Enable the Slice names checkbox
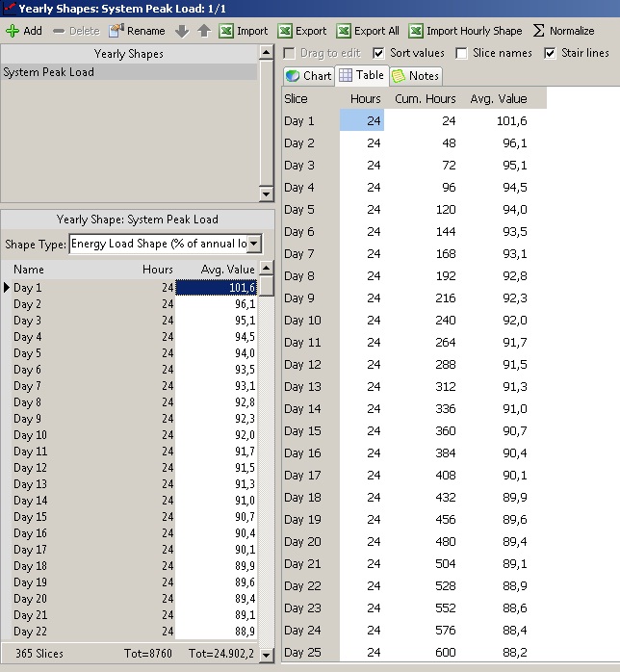Image resolution: width=620 pixels, height=672 pixels. tap(461, 53)
